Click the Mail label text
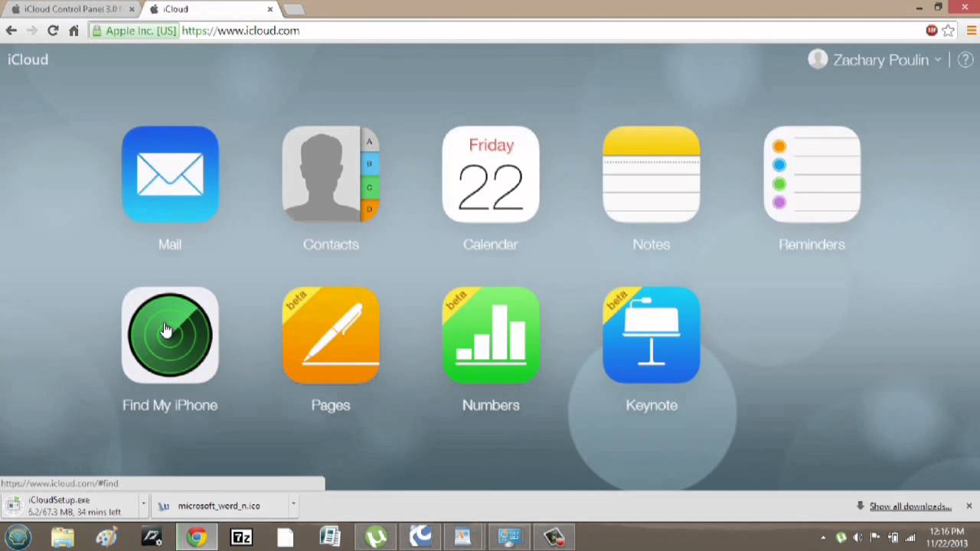The width and height of the screenshot is (980, 551). [x=170, y=244]
